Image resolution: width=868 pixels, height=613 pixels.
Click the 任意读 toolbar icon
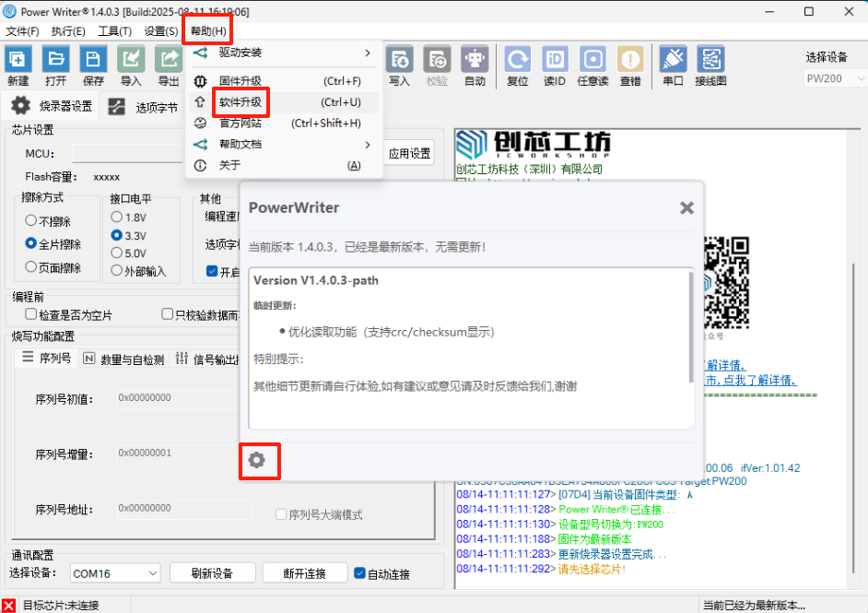(592, 59)
